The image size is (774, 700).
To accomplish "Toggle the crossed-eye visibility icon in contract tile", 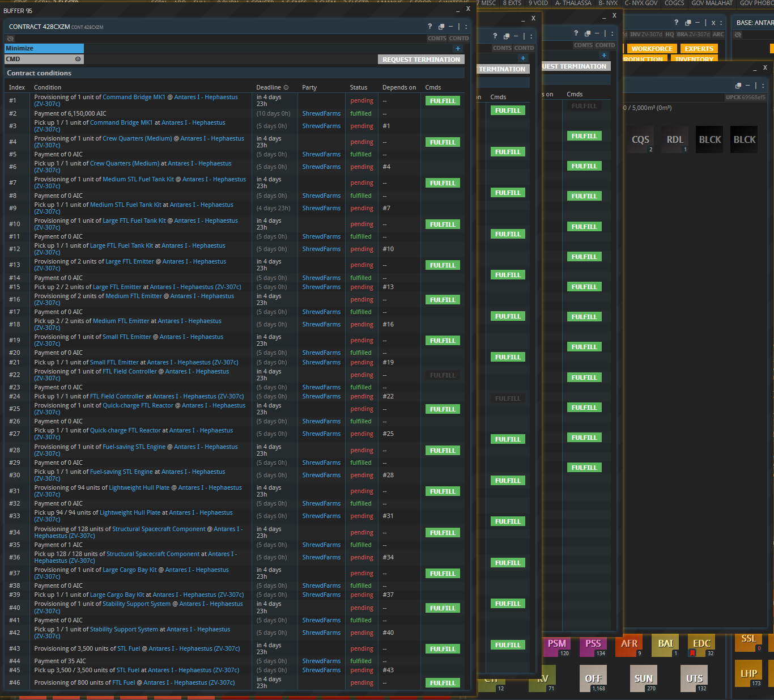I will 10,39.
